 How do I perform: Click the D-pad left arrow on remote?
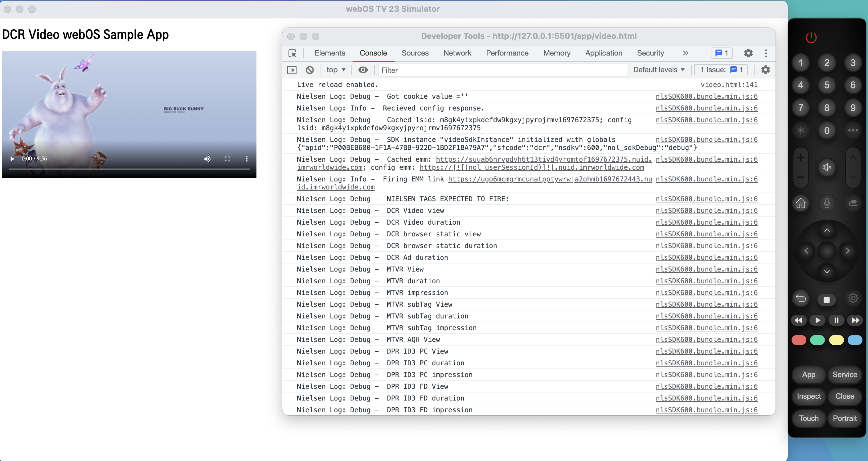tap(806, 251)
